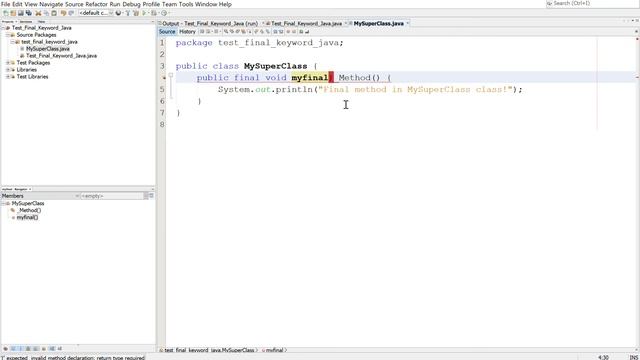Click the myfinal breadcrumb at editor bottom

(x=275, y=350)
